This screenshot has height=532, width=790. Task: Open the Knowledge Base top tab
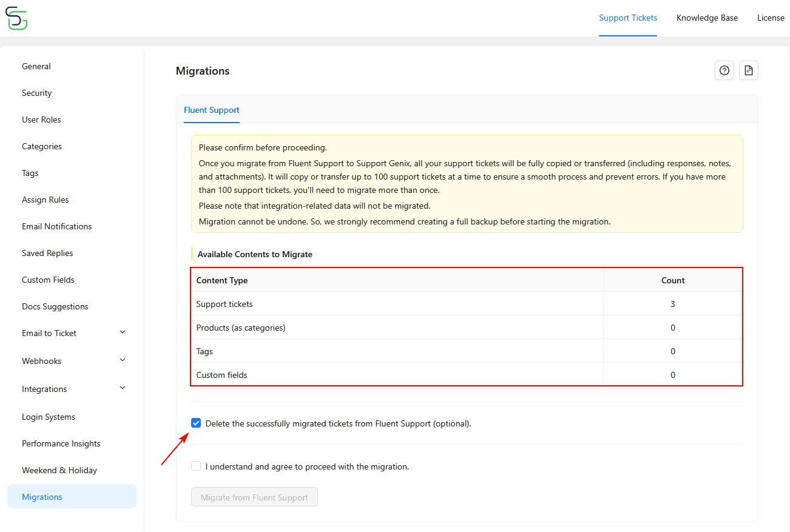click(707, 18)
